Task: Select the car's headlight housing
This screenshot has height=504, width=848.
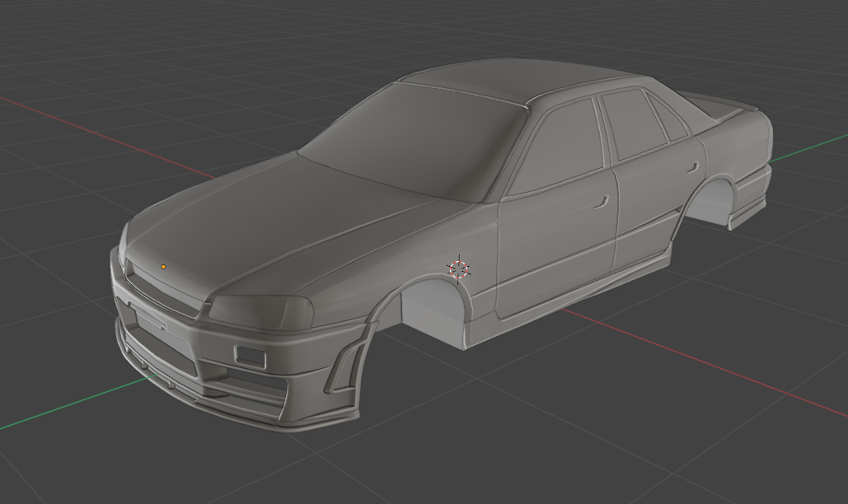Action: click(262, 311)
